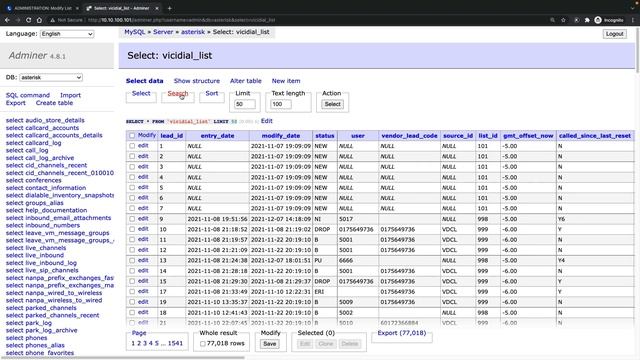
Task: Open the SQL command link
Action: pos(28,95)
